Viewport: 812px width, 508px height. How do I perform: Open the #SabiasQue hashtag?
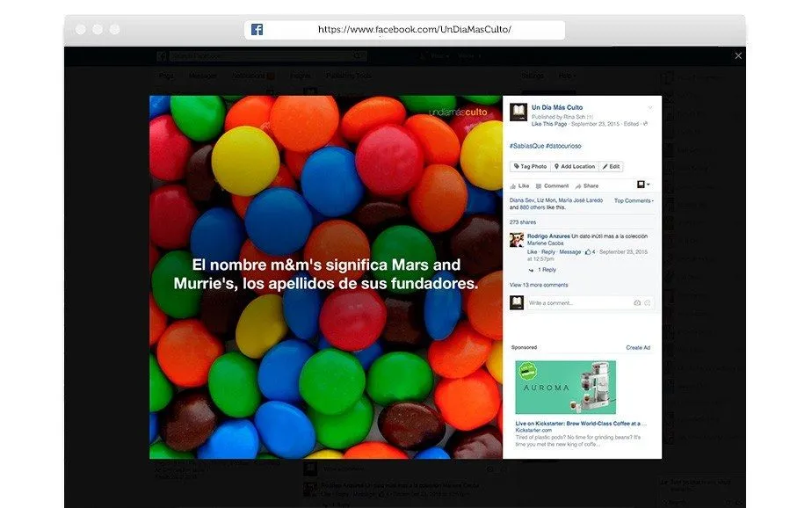[526, 146]
